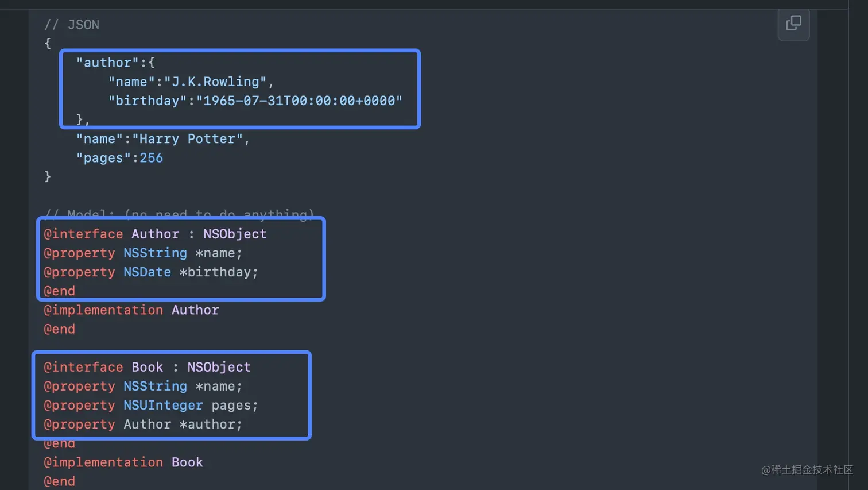Image resolution: width=868 pixels, height=490 pixels.
Task: Click the closing brace of the JSON object
Action: pyautogui.click(x=48, y=176)
